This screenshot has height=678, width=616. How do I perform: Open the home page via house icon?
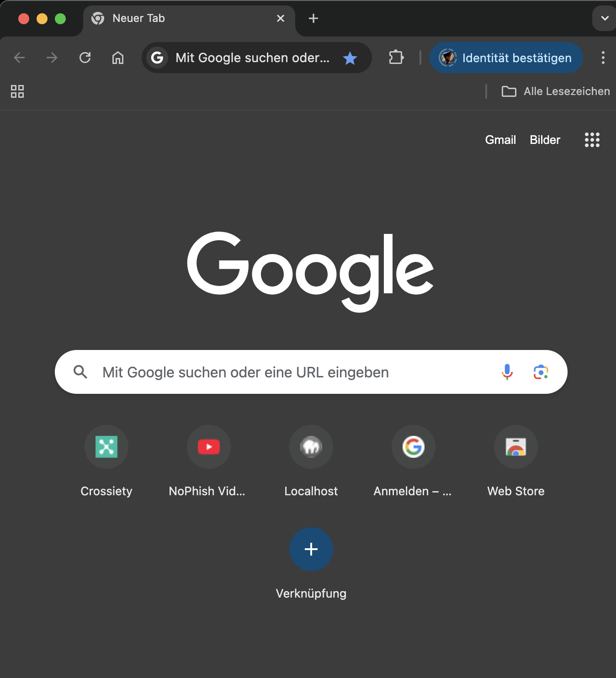(118, 58)
